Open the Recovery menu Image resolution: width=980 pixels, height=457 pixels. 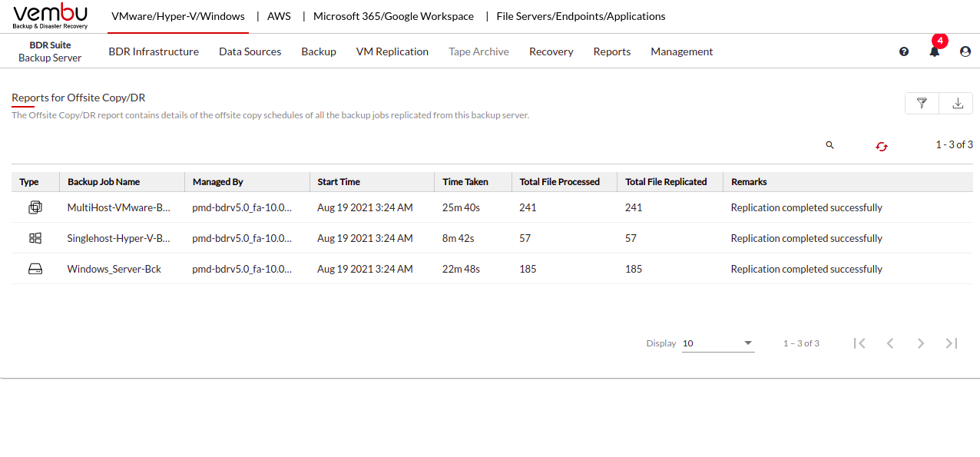(551, 51)
